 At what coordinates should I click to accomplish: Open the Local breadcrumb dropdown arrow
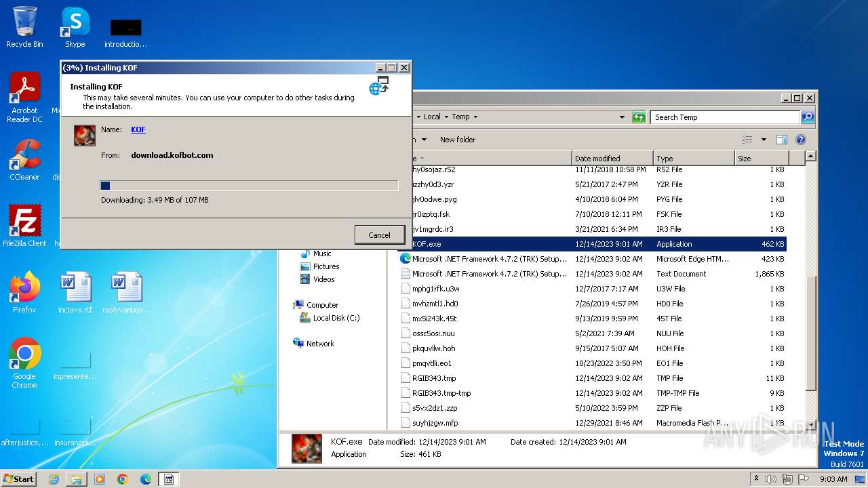point(447,117)
